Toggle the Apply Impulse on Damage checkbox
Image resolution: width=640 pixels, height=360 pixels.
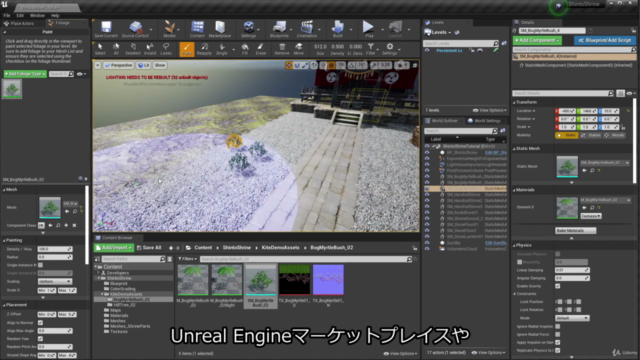(x=558, y=342)
